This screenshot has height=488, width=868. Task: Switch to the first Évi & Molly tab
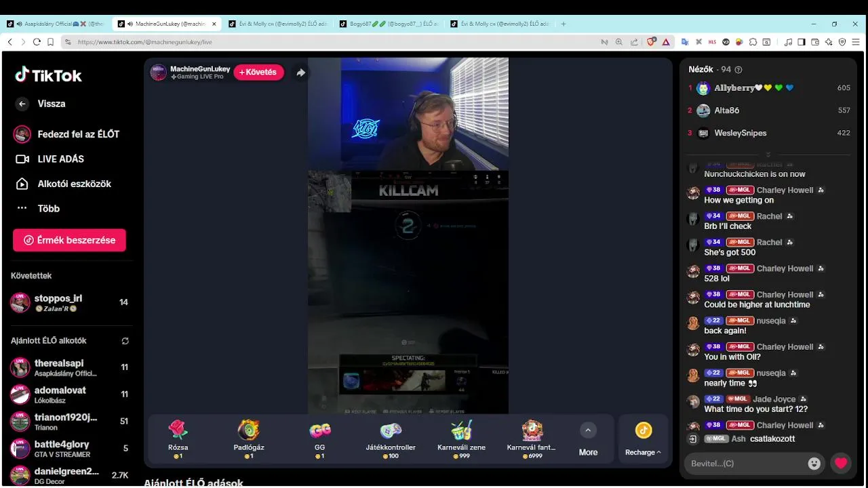click(x=277, y=24)
